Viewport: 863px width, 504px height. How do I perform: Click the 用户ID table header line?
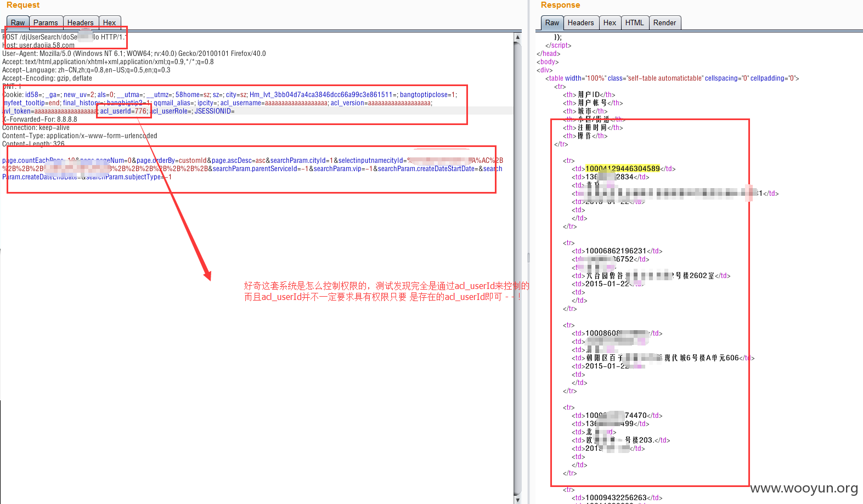pyautogui.click(x=589, y=95)
